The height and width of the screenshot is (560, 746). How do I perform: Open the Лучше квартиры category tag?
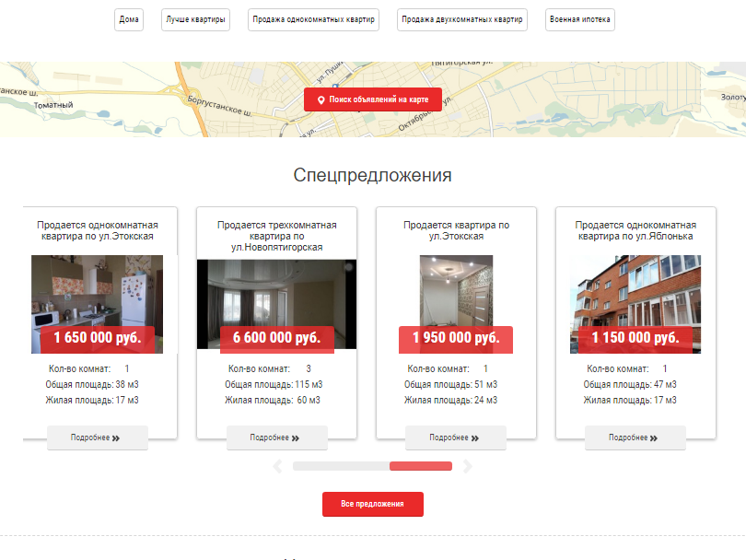tap(195, 19)
